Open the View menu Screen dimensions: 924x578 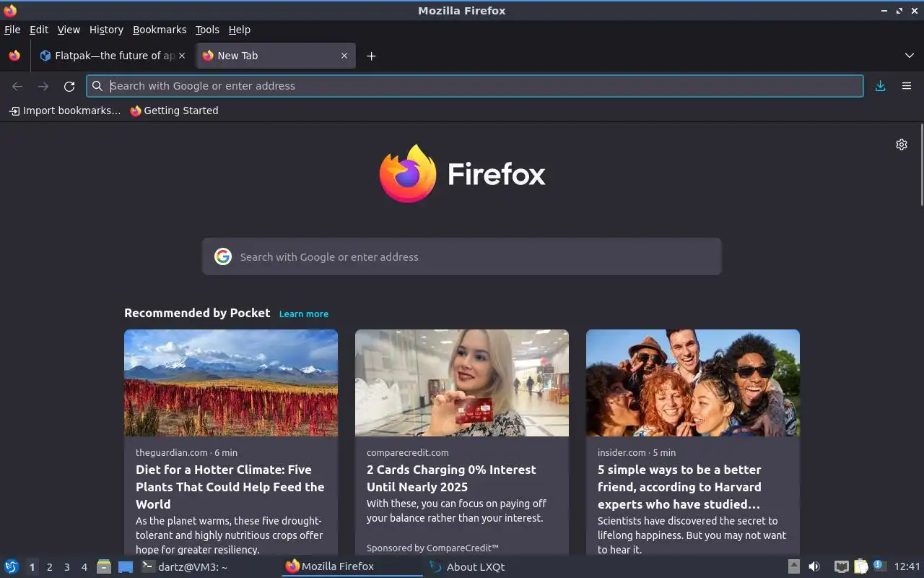click(69, 30)
